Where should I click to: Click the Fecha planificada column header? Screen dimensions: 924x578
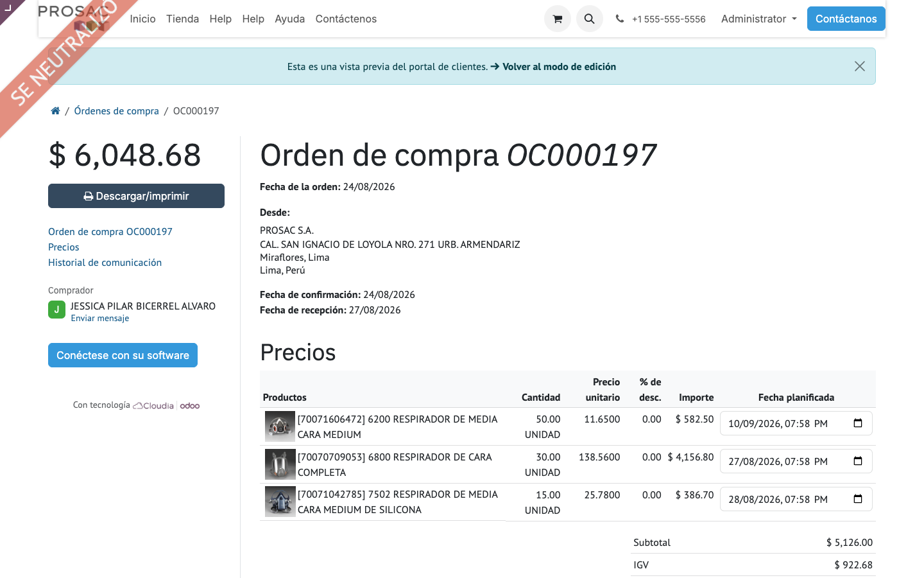click(x=796, y=397)
